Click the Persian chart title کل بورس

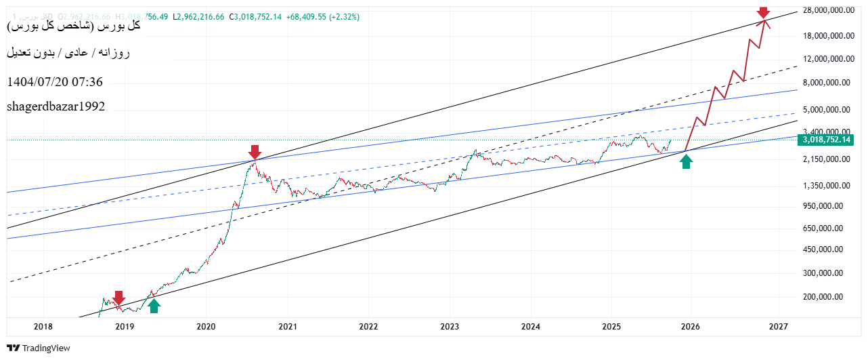pos(74,27)
